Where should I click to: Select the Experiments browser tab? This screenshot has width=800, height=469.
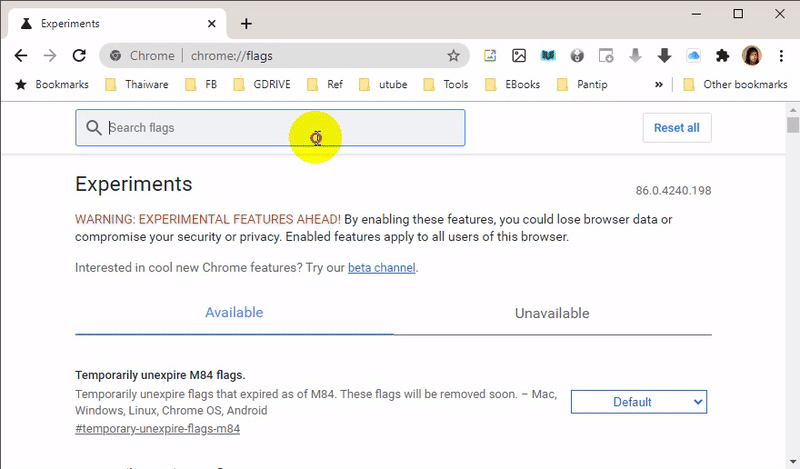click(116, 23)
